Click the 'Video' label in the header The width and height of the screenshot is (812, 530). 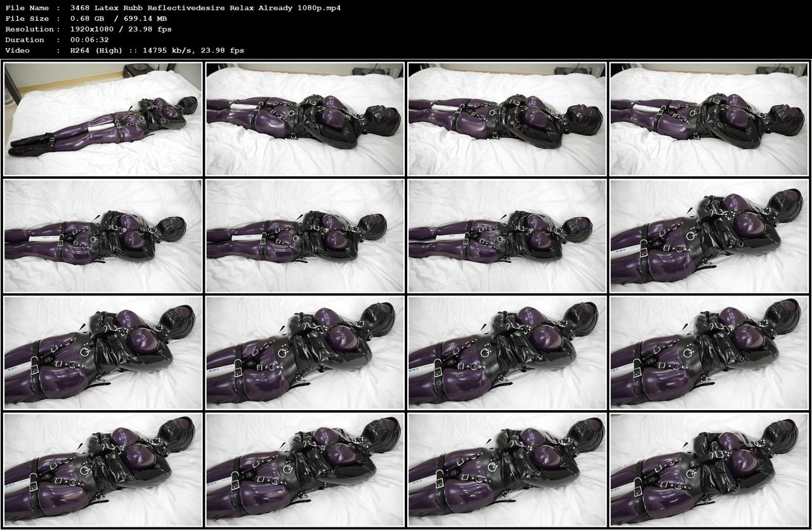point(18,50)
